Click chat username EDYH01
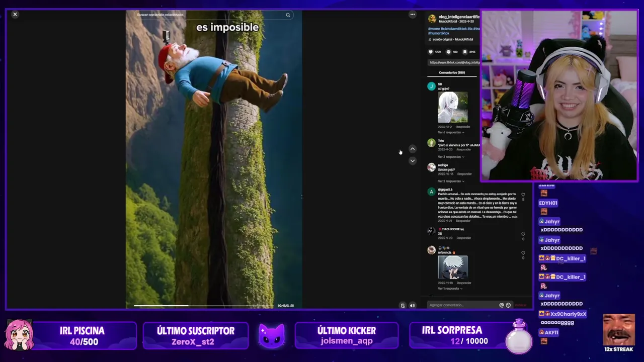The image size is (644, 362). pos(548,203)
